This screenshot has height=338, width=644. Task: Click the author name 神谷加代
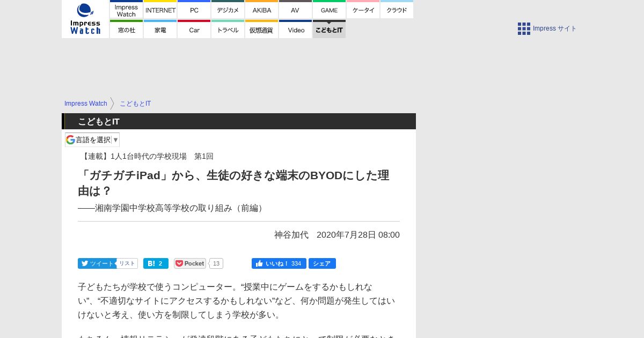tap(291, 235)
